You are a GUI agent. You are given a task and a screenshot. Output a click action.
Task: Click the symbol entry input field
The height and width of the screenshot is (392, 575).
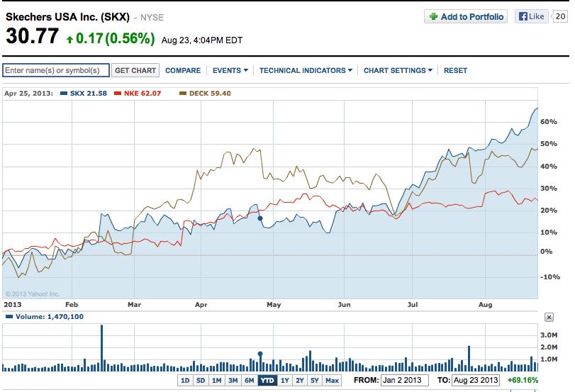tap(56, 70)
